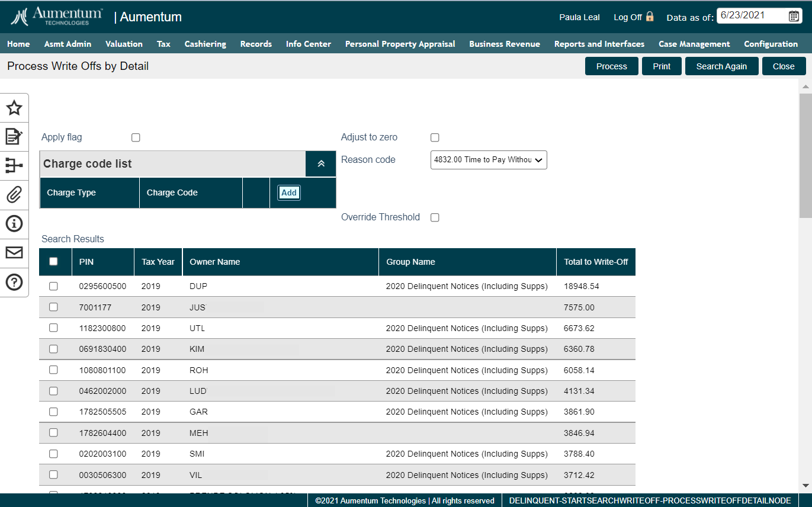The height and width of the screenshot is (507, 812).
Task: Click the Process button
Action: pos(612,66)
